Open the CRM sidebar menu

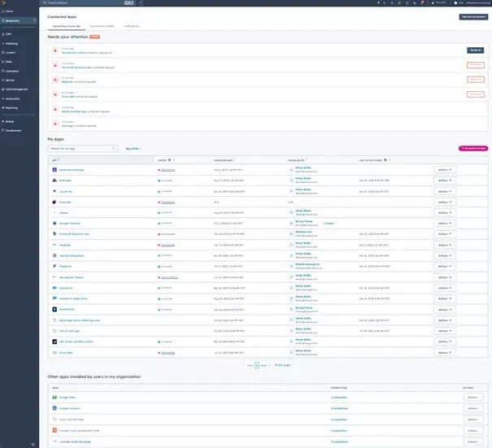[8, 34]
